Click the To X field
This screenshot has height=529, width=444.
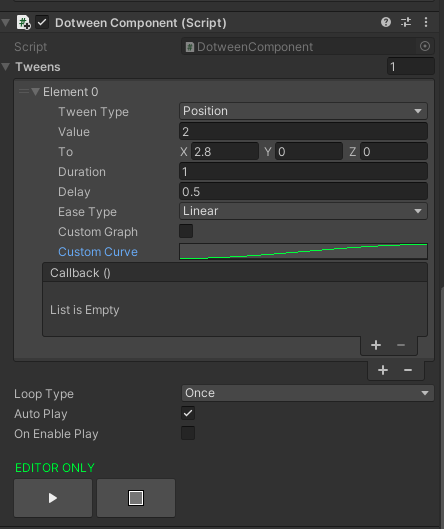coord(225,151)
